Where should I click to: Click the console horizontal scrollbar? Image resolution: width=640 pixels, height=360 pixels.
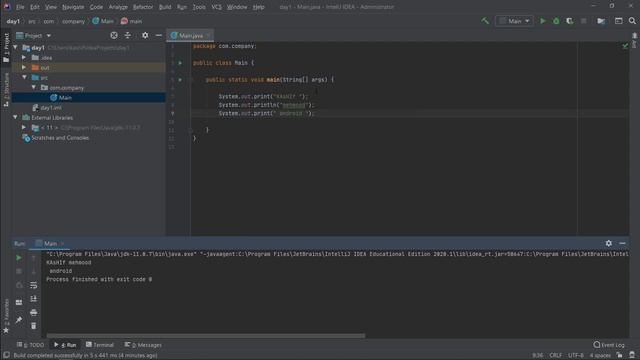pos(206,336)
